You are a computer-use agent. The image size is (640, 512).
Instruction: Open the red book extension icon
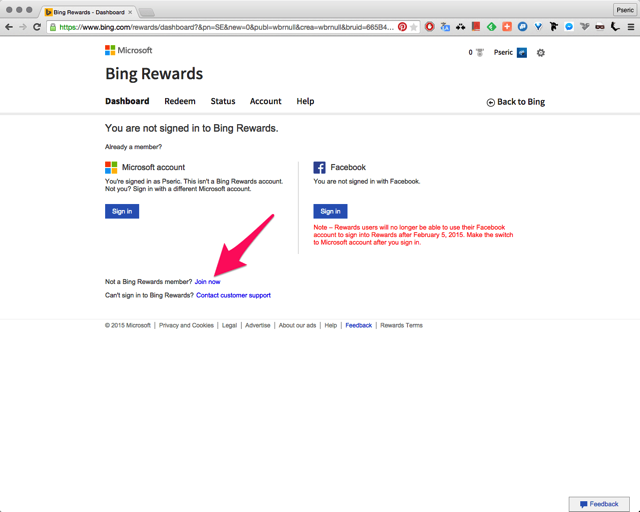pyautogui.click(x=476, y=27)
